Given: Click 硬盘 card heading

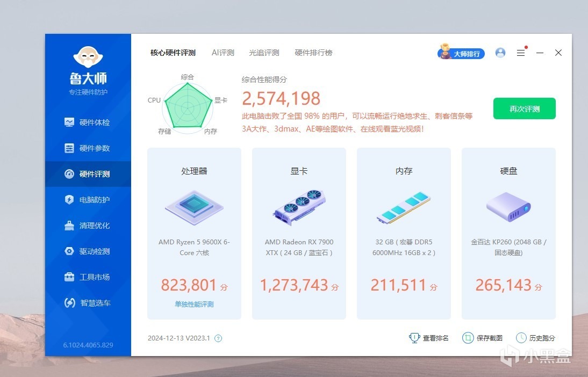Looking at the screenshot, I should tap(508, 171).
